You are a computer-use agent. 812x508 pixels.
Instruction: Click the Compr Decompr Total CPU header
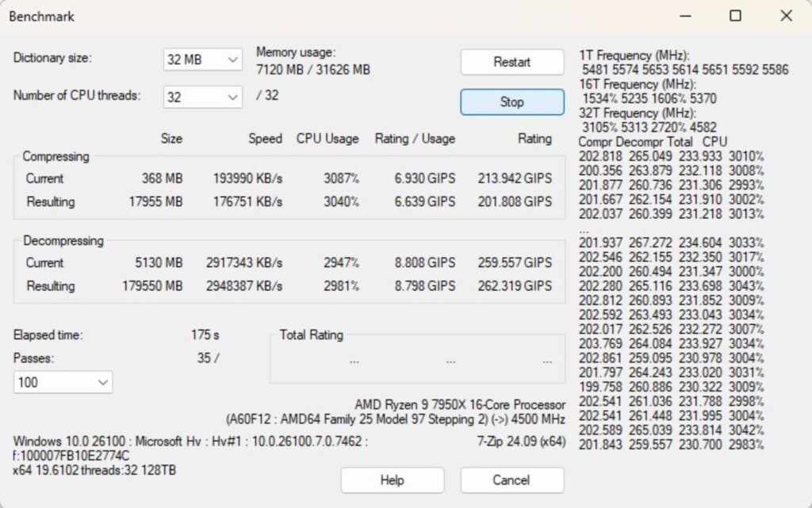coord(653,142)
